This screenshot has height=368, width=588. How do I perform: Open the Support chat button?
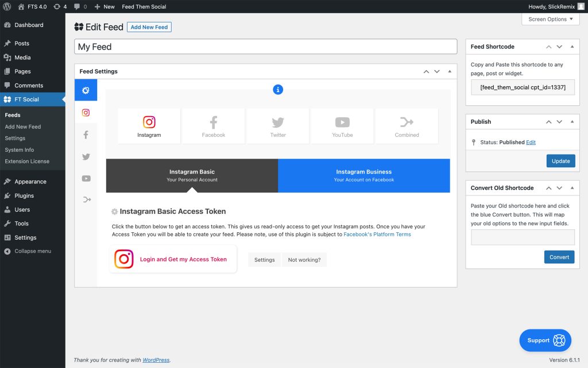[546, 340]
